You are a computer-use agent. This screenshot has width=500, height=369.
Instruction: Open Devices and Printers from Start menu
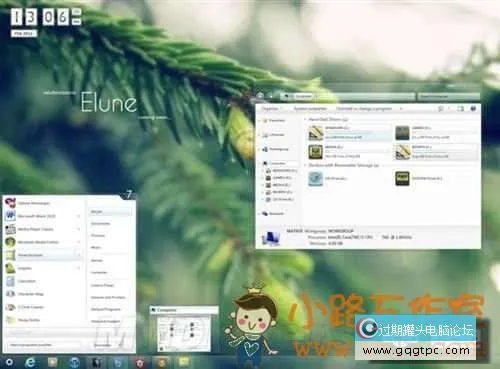coord(108,297)
